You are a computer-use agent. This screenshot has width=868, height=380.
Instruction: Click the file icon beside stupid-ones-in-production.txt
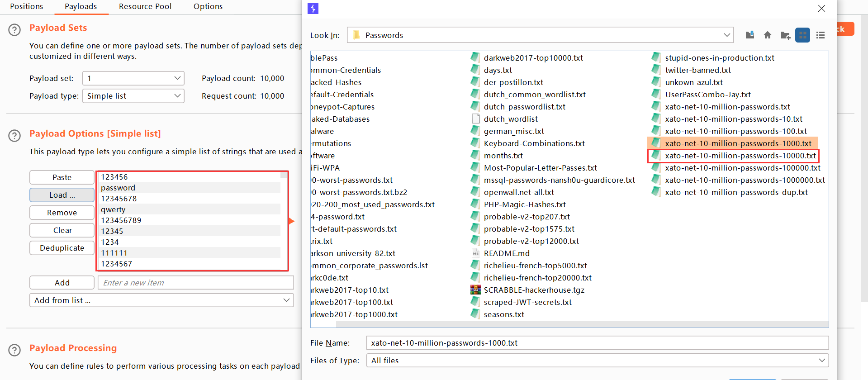point(656,57)
